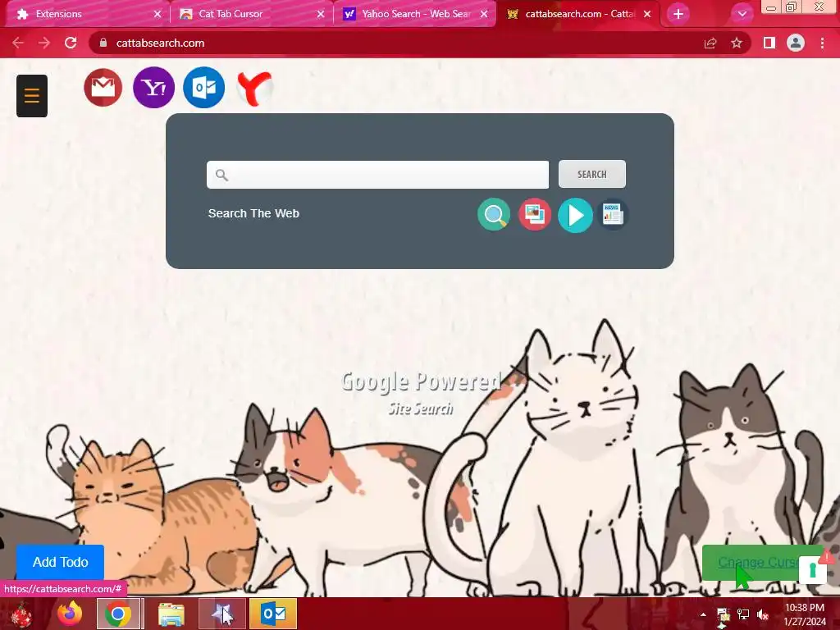Select the image search icon

[535, 215]
